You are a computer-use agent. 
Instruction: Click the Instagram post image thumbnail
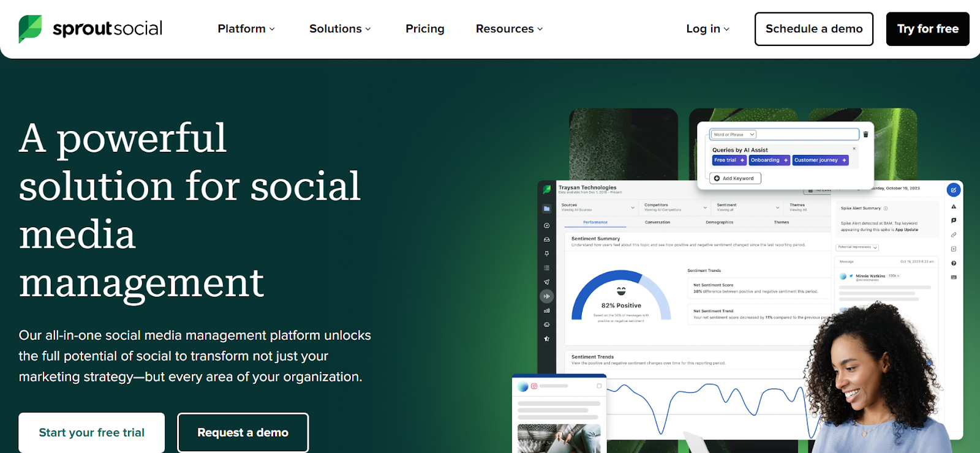coord(559,438)
